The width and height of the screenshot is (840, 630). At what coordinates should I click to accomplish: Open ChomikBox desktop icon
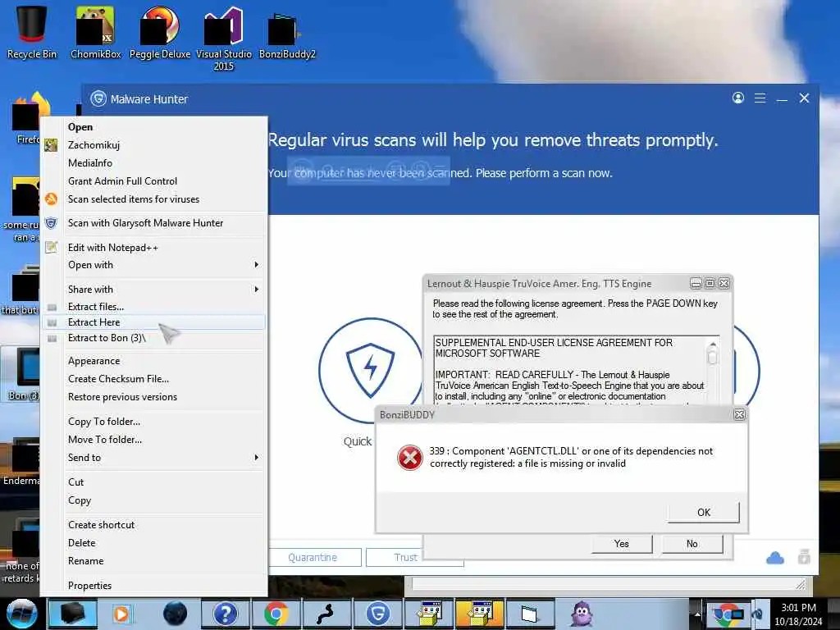tap(95, 32)
